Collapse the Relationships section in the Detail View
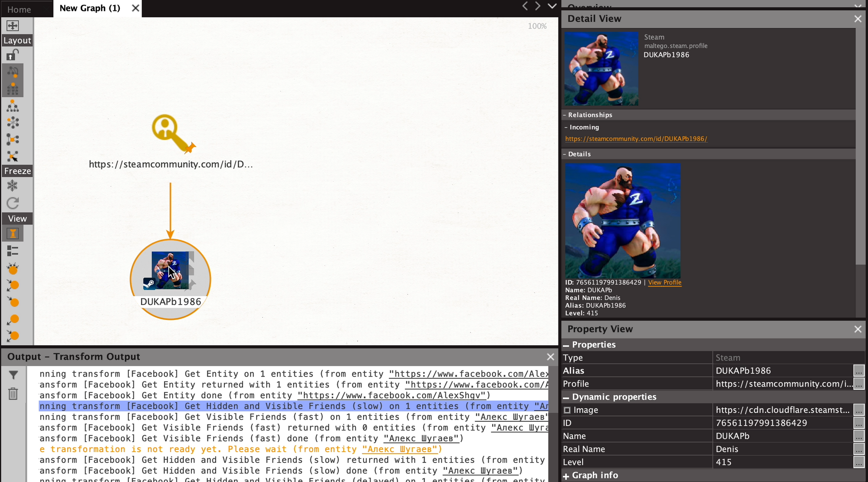 pyautogui.click(x=565, y=115)
